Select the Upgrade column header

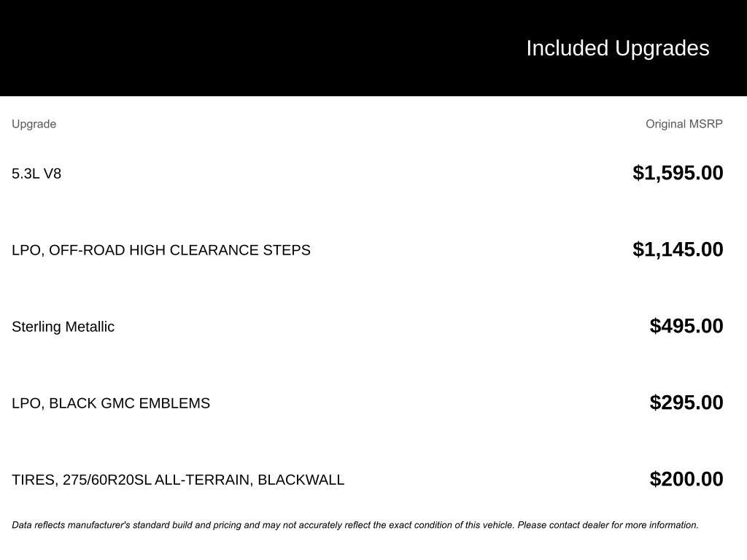34,124
